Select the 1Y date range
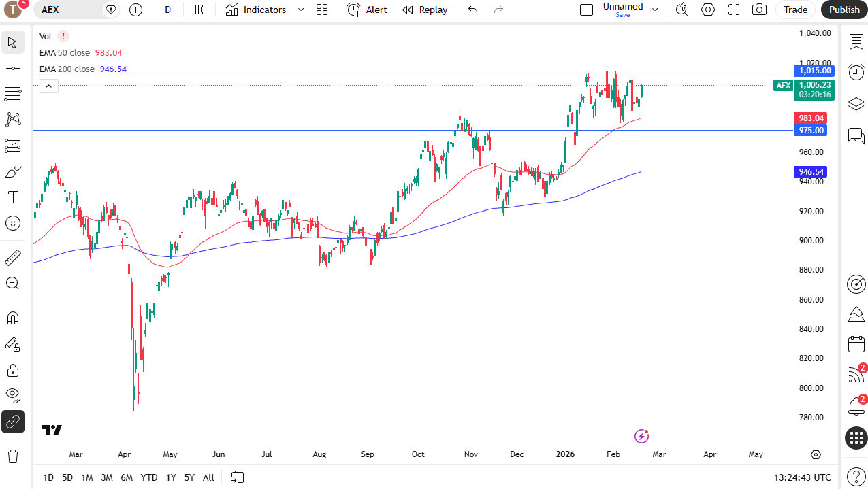The image size is (868, 489). [x=171, y=477]
